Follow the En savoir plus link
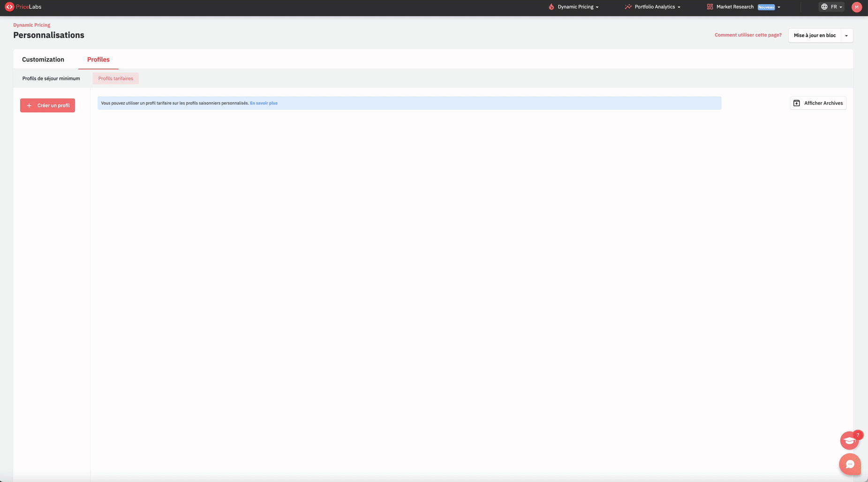This screenshot has width=868, height=482. [264, 103]
